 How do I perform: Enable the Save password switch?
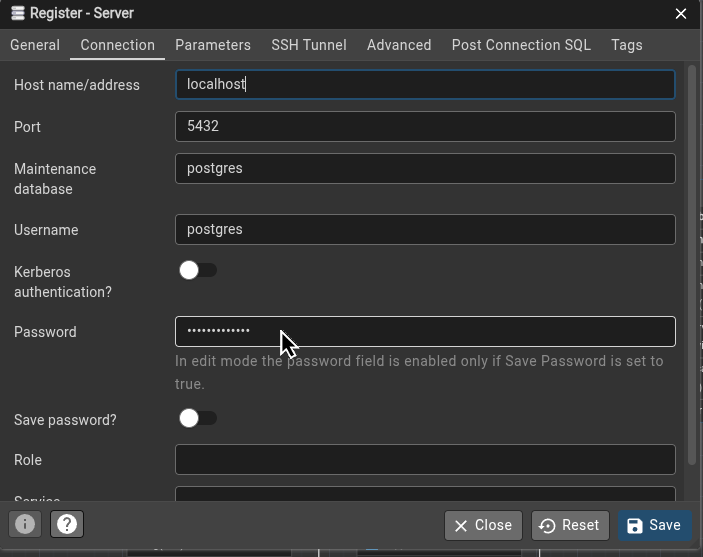click(197, 418)
